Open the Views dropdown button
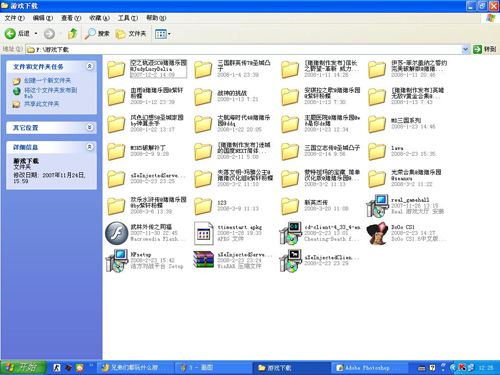Image resolution: width=500 pixels, height=375 pixels. point(163,34)
